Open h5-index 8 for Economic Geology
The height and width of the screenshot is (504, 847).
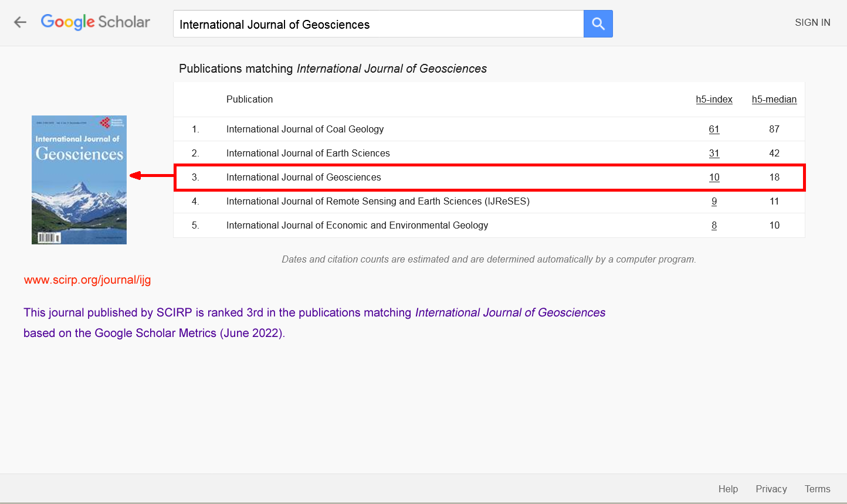click(714, 225)
